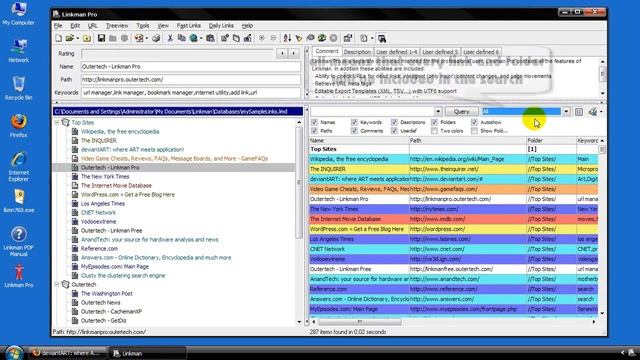Open the dropdown arrow next to Open icon
This screenshot has width=640, height=360.
pos(77,38)
